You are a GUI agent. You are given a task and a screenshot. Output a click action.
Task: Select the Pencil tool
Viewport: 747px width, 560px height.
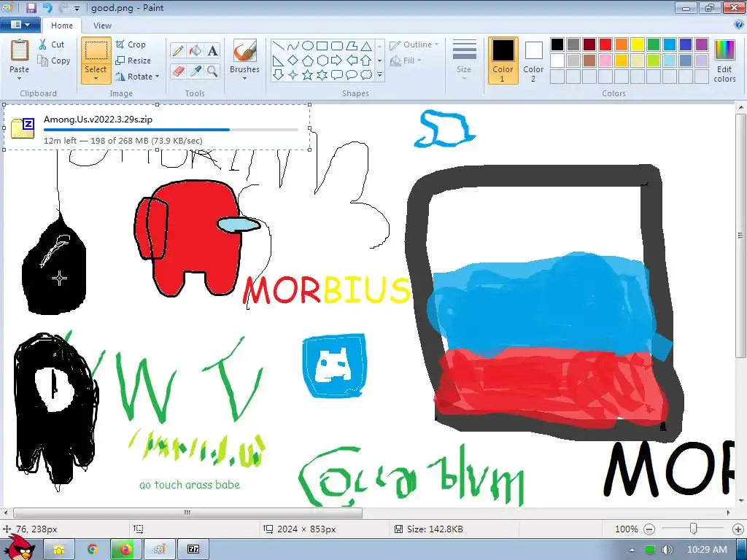point(178,51)
